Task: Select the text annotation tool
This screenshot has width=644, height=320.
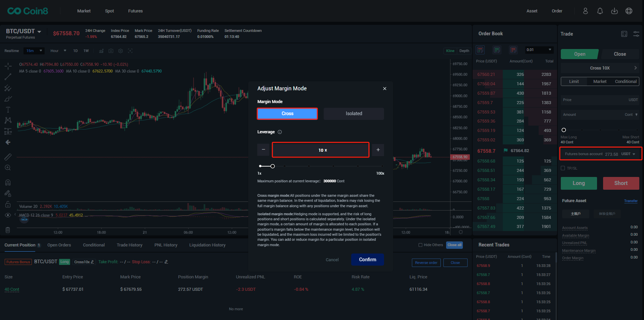Action: 8,110
